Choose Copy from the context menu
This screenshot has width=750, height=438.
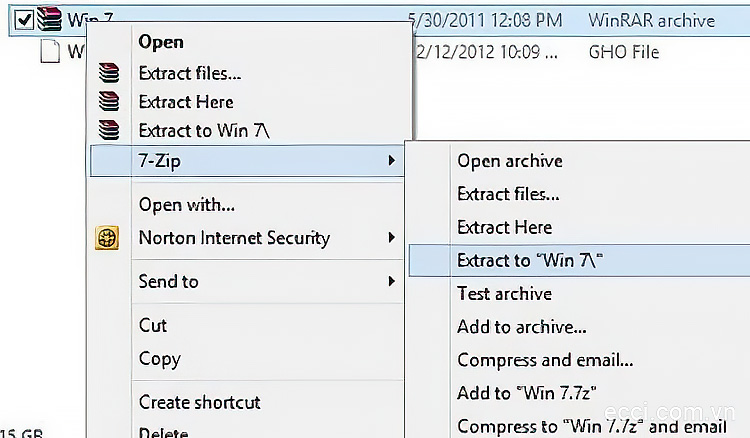(x=160, y=359)
